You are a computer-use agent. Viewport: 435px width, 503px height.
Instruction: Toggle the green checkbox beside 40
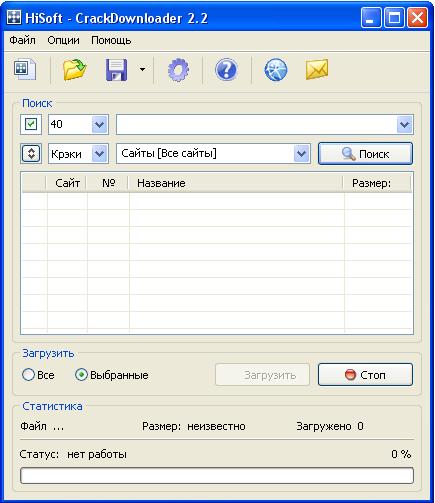[x=31, y=125]
